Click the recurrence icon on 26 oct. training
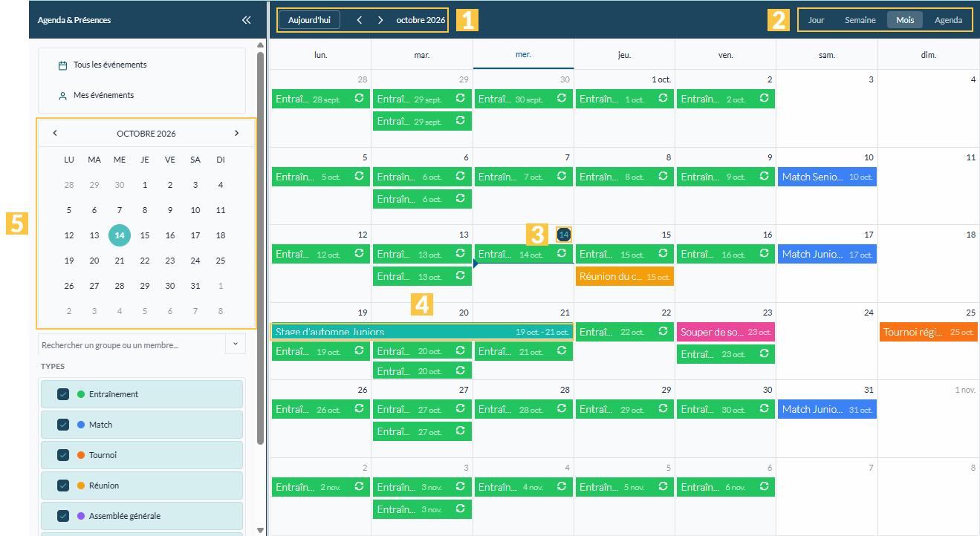The image size is (980, 536). (x=359, y=409)
